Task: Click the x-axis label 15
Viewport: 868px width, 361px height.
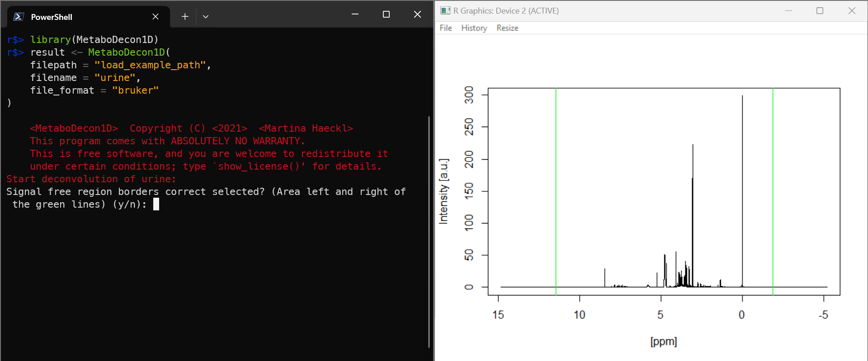Action: tap(498, 315)
